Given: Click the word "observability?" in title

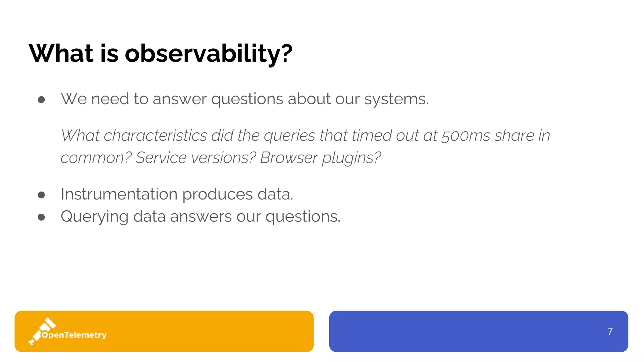Looking at the screenshot, I should 208,53.
